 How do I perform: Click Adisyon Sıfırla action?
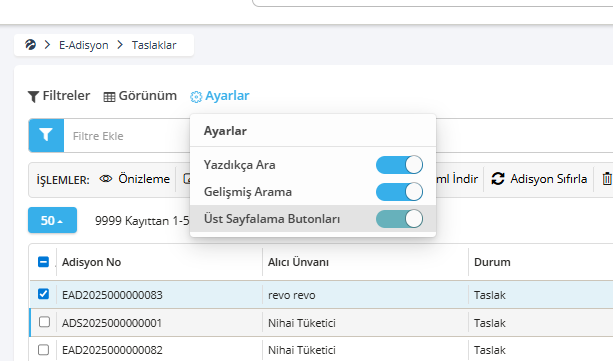click(x=539, y=179)
